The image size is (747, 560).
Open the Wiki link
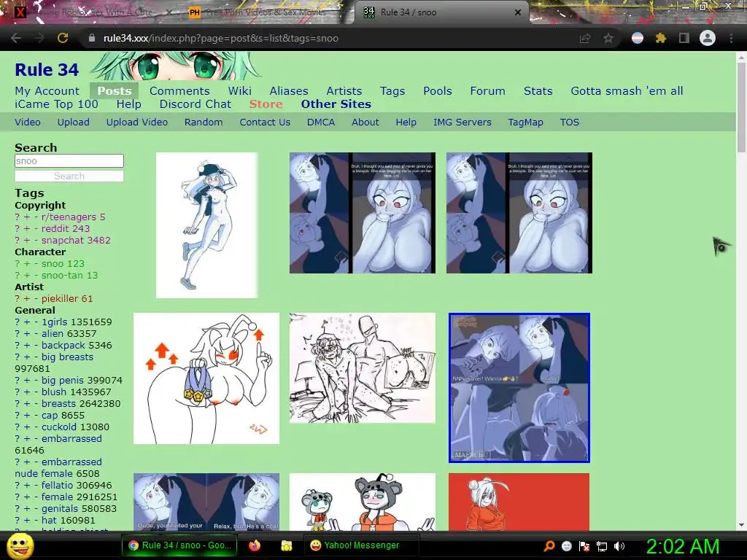coord(239,91)
